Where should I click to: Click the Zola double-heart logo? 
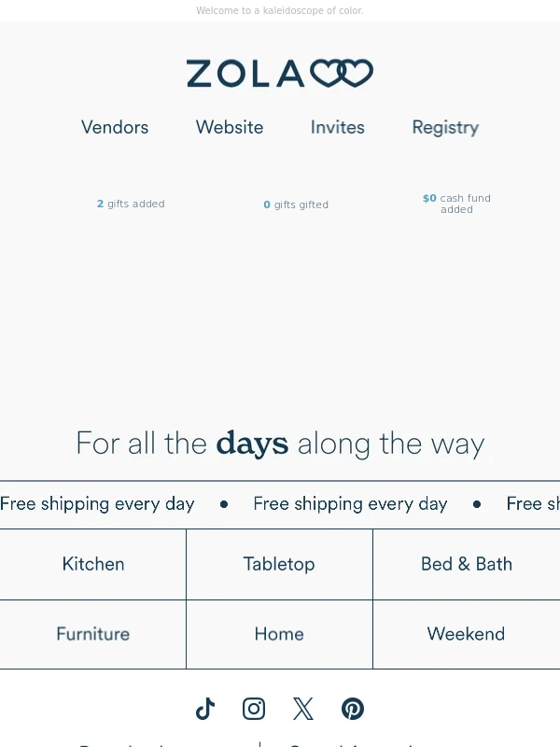coord(280,74)
